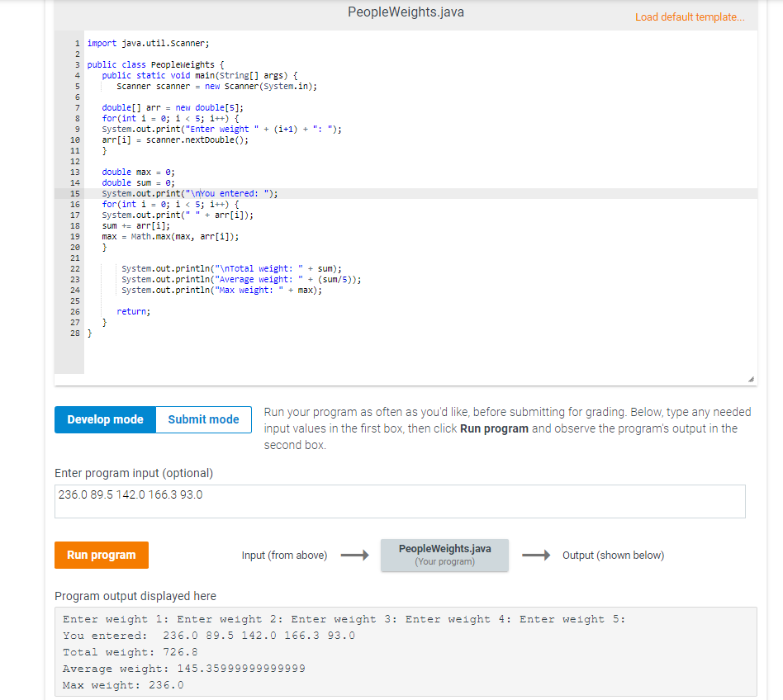Click the return statement on line 26
This screenshot has width=783, height=700.
click(132, 311)
